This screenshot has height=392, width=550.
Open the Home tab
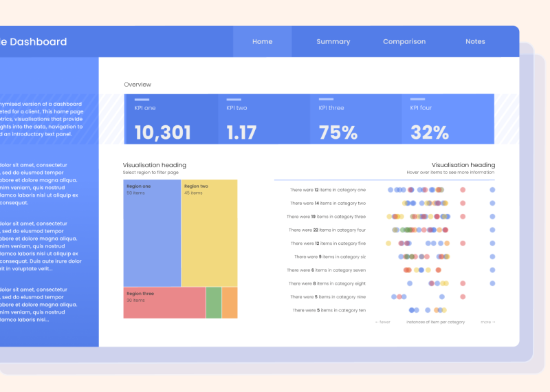tap(263, 41)
